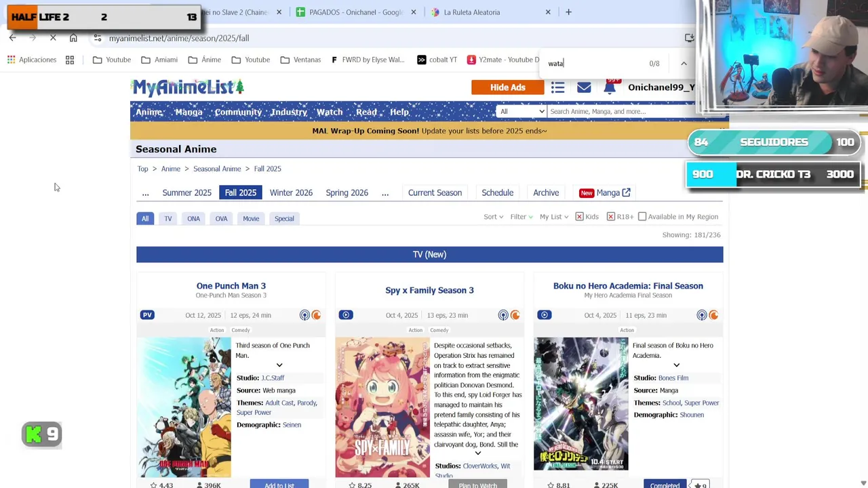Show later seasons with the ellipsis after Spring 2026
This screenshot has height=488, width=868.
pyautogui.click(x=385, y=193)
